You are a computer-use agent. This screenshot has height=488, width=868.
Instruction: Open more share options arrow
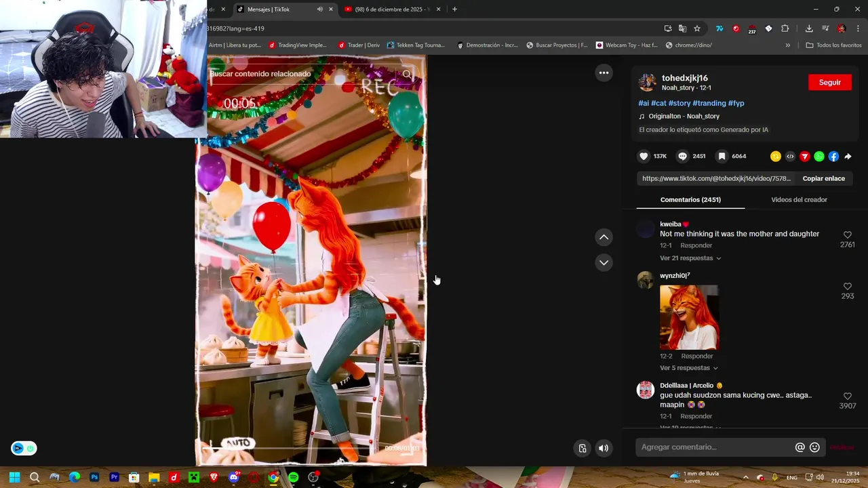(x=848, y=157)
